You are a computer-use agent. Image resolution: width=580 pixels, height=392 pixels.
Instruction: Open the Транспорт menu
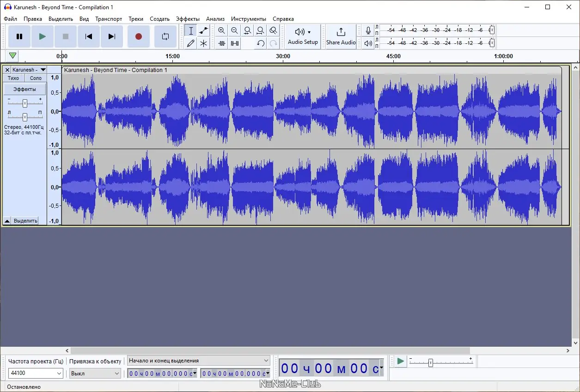click(x=109, y=19)
